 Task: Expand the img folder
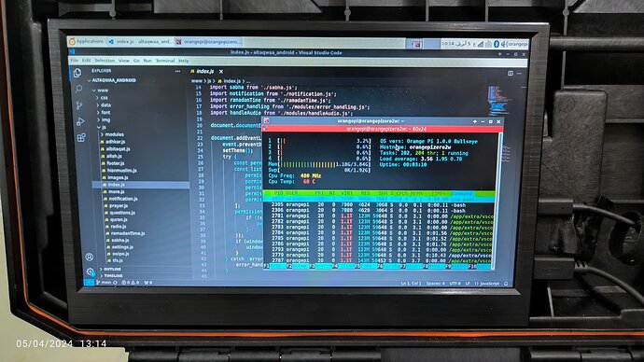pyautogui.click(x=105, y=119)
